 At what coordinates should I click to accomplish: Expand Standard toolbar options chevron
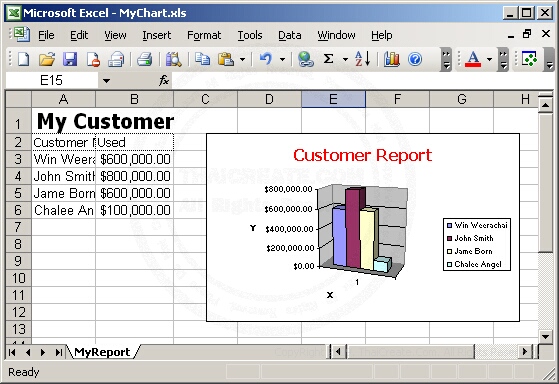click(x=446, y=60)
